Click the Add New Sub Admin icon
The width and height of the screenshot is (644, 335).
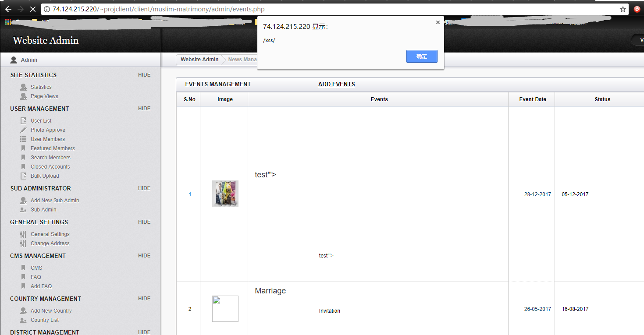click(23, 201)
